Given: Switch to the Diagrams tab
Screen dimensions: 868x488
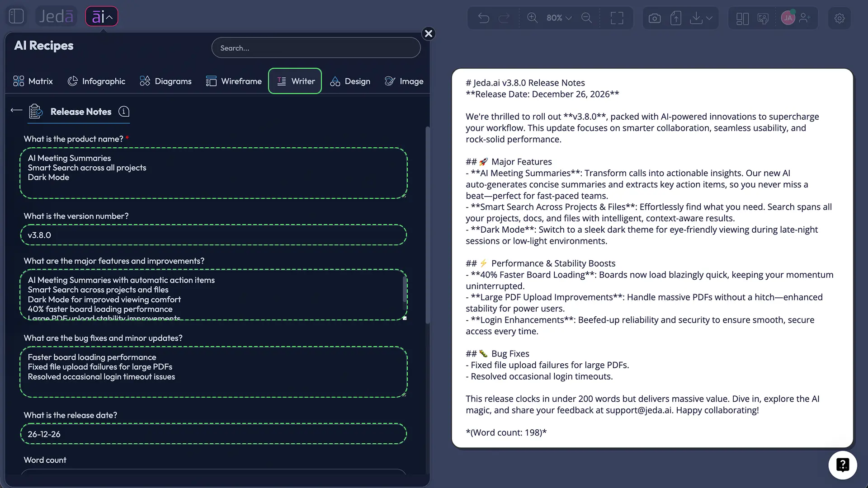Looking at the screenshot, I should point(165,81).
